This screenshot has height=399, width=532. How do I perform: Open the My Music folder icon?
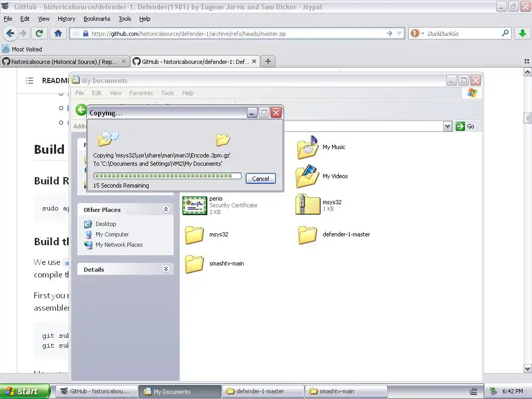tap(308, 147)
